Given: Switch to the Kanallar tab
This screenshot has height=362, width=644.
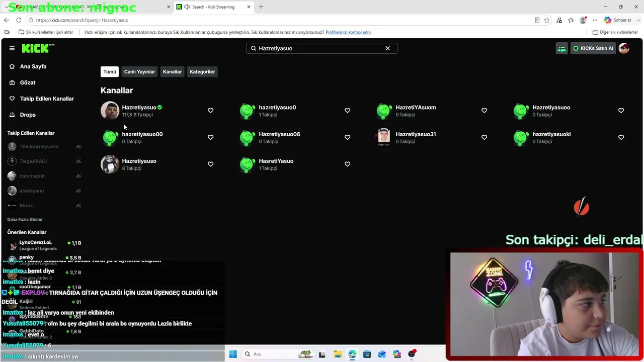Looking at the screenshot, I should point(172,72).
